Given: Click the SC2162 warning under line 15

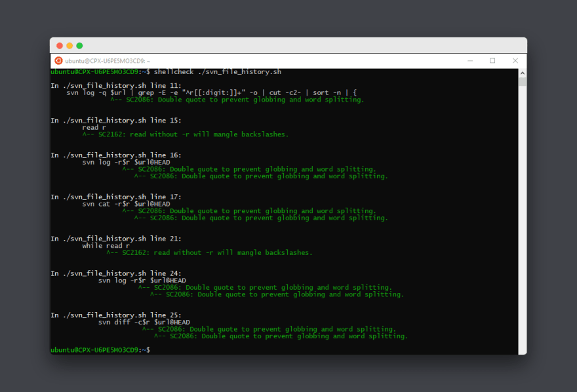Looking at the screenshot, I should point(186,134).
